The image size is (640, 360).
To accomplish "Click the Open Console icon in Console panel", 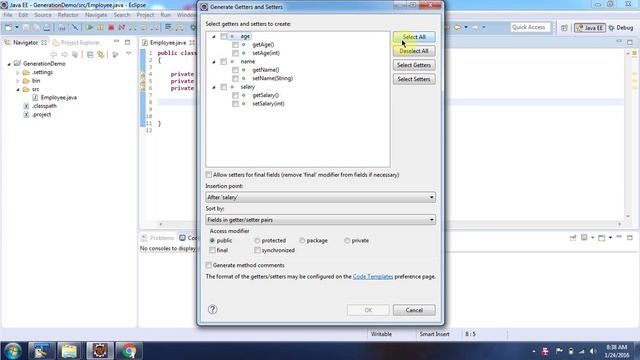I will click(x=602, y=238).
